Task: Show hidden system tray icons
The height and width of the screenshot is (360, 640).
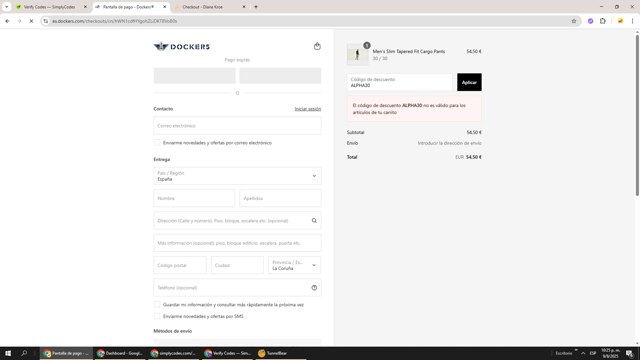Action: coord(583,353)
